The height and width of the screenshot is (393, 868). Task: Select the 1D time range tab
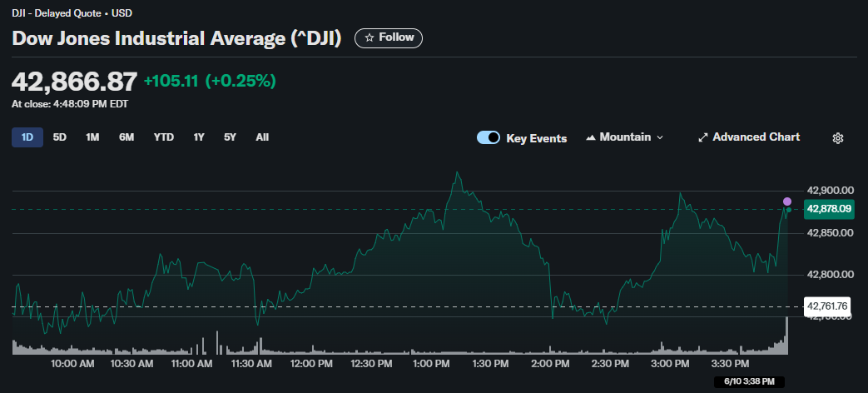pos(27,137)
